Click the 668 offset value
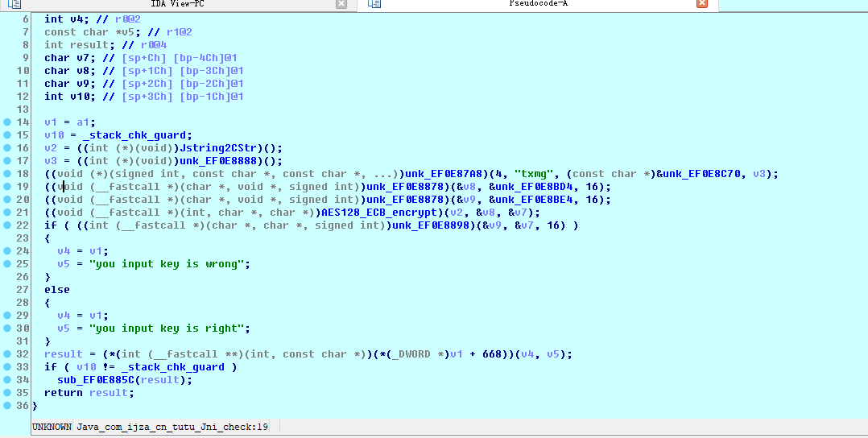 [x=491, y=353]
